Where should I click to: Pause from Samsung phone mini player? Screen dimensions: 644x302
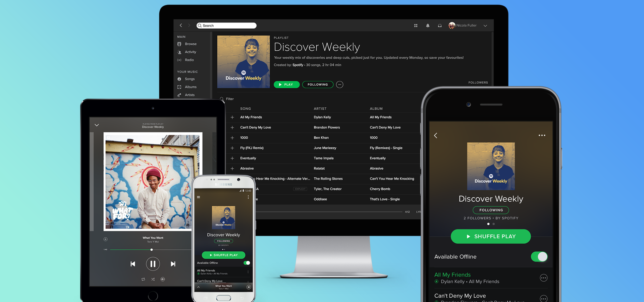coord(249,287)
